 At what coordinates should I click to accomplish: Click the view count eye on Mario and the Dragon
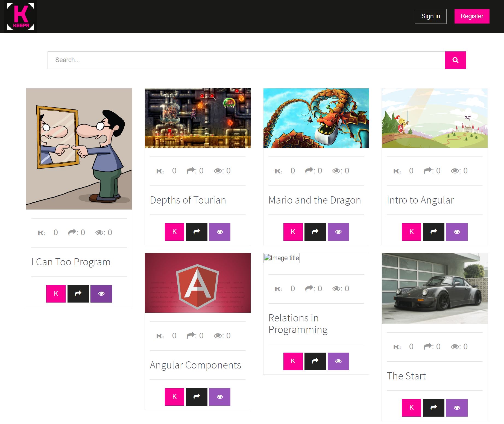341,171
